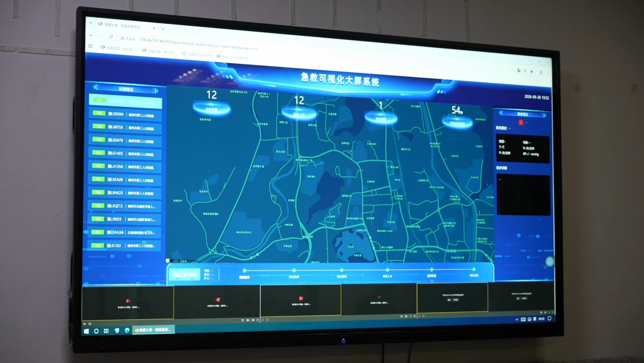The width and height of the screenshot is (644, 363).
Task: Select vehicle L3QZ12 in the list
Action: [x=125, y=206]
